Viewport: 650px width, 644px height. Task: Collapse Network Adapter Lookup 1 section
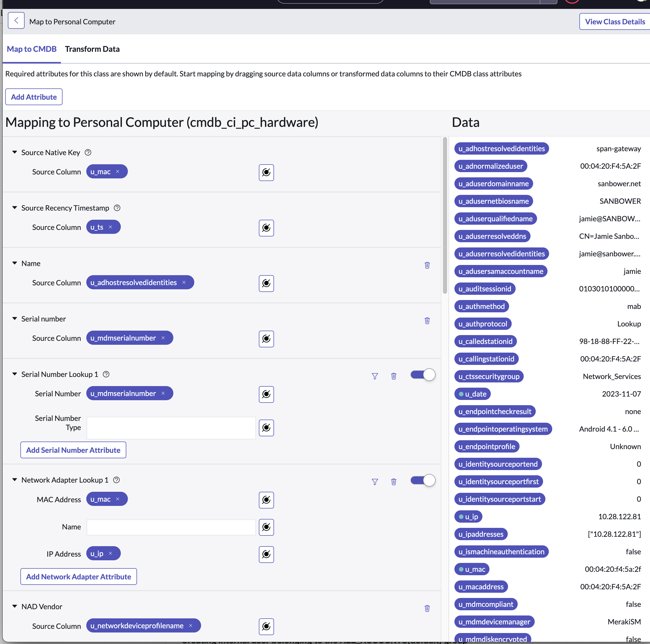[14, 480]
